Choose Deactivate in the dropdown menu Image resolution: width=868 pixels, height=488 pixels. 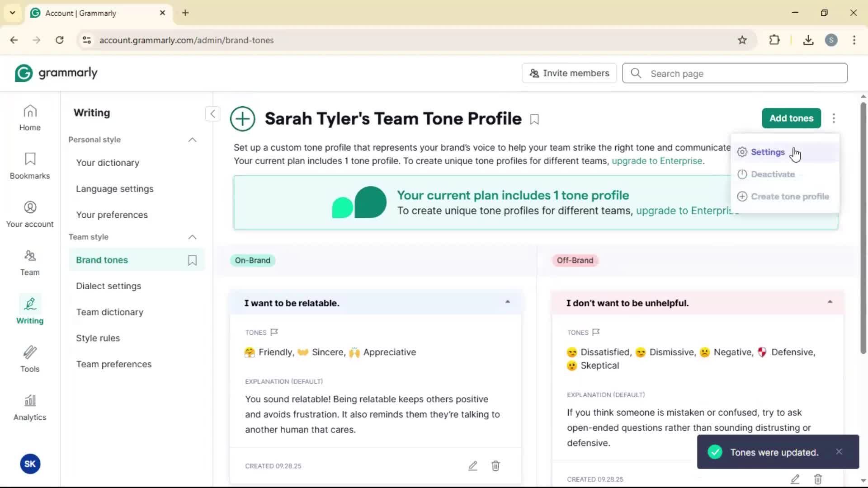pyautogui.click(x=772, y=174)
